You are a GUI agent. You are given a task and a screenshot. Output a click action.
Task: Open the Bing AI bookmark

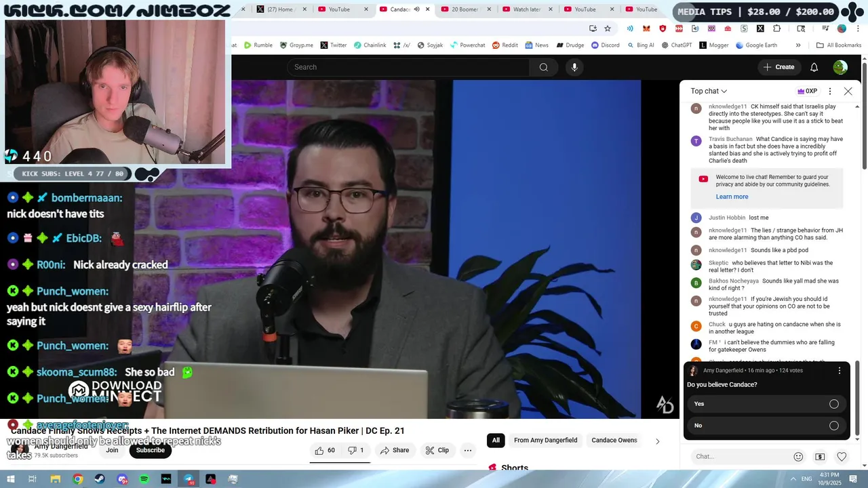[640, 45]
